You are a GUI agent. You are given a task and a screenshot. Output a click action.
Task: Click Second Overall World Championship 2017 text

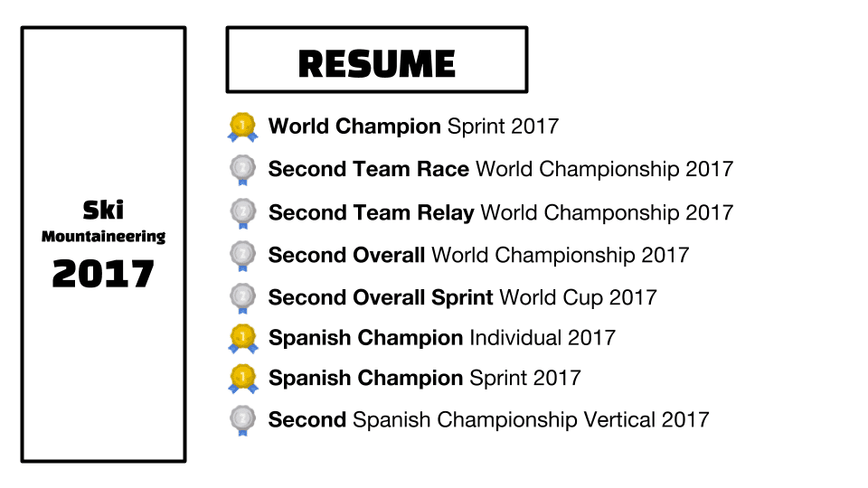pyautogui.click(x=478, y=256)
